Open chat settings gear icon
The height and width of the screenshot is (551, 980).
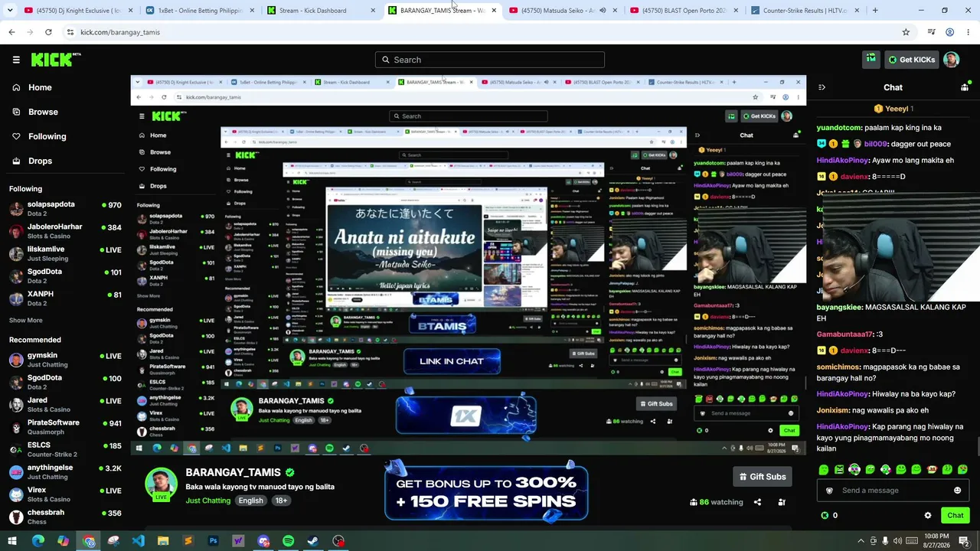tap(928, 515)
